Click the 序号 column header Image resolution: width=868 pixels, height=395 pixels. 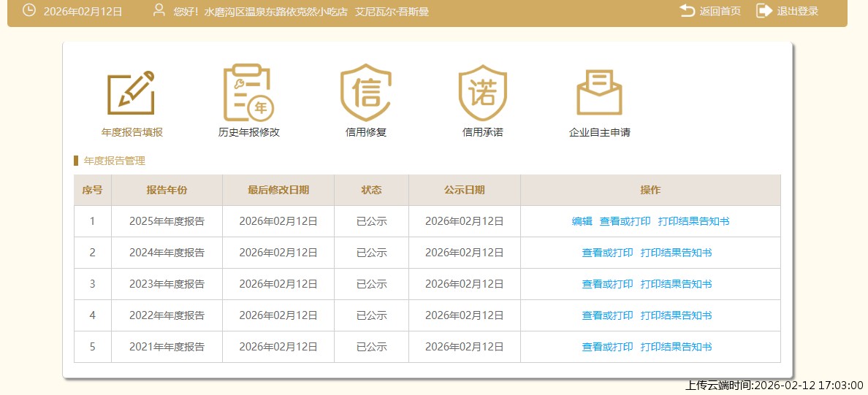point(93,191)
